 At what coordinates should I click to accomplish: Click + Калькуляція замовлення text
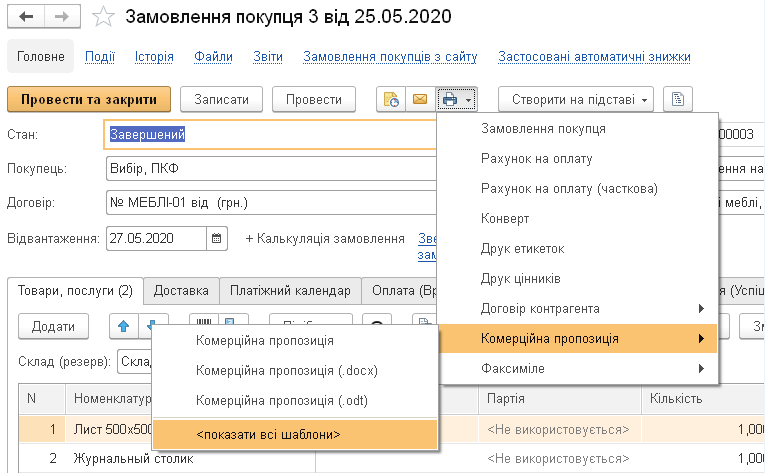tap(325, 239)
